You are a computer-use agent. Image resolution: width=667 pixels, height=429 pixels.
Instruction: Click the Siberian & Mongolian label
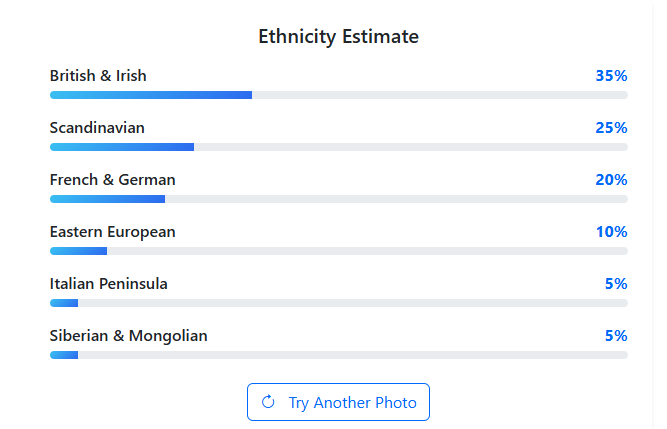[128, 336]
